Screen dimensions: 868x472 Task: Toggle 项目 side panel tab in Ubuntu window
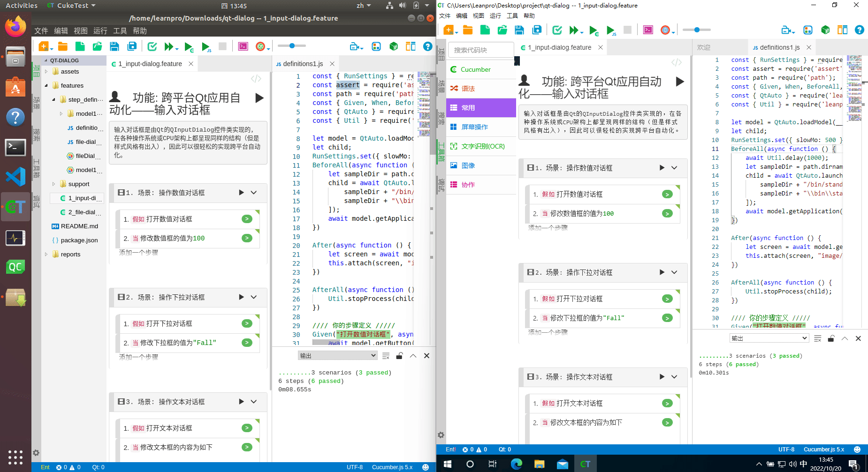[37, 71]
